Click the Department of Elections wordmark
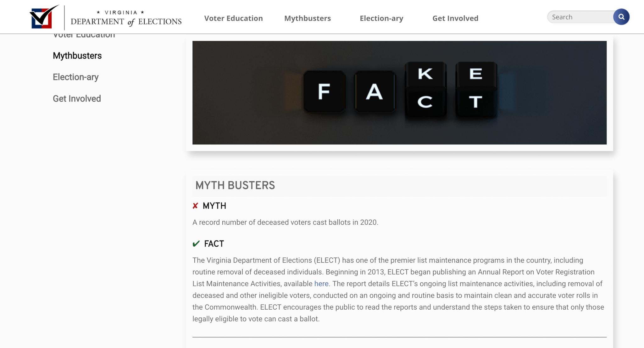This screenshot has width=644, height=348. pyautogui.click(x=126, y=18)
